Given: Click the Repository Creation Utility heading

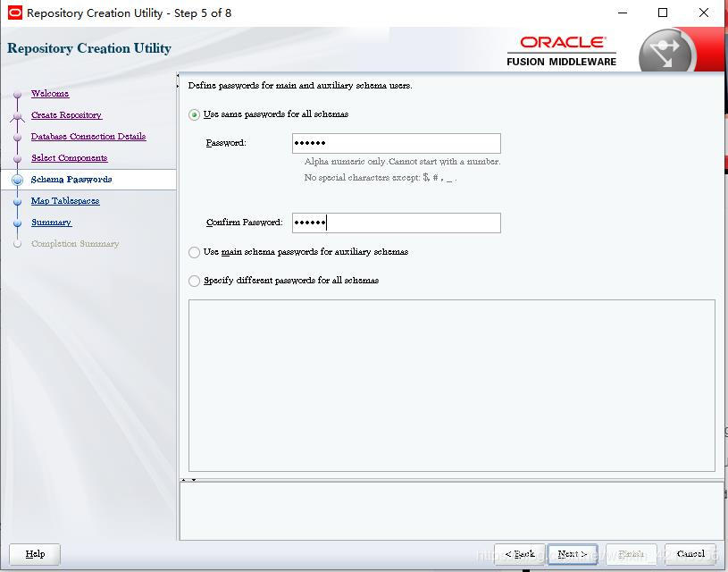Looking at the screenshot, I should pyautogui.click(x=89, y=48).
